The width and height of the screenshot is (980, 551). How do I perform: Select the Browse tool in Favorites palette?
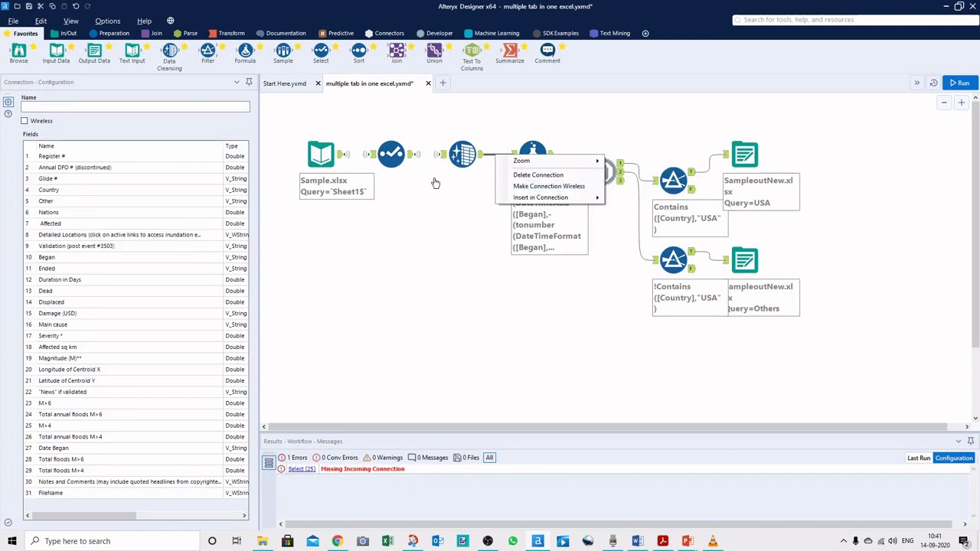18,51
